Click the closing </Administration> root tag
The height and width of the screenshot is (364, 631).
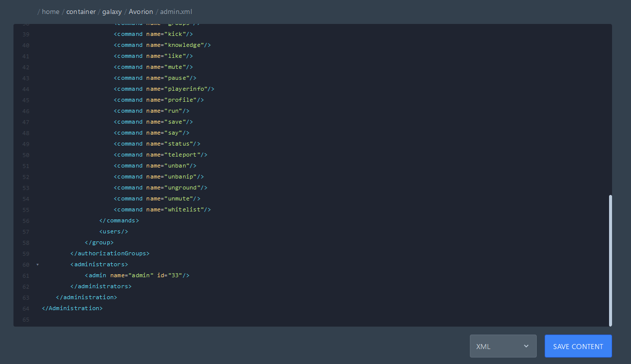[x=72, y=308]
